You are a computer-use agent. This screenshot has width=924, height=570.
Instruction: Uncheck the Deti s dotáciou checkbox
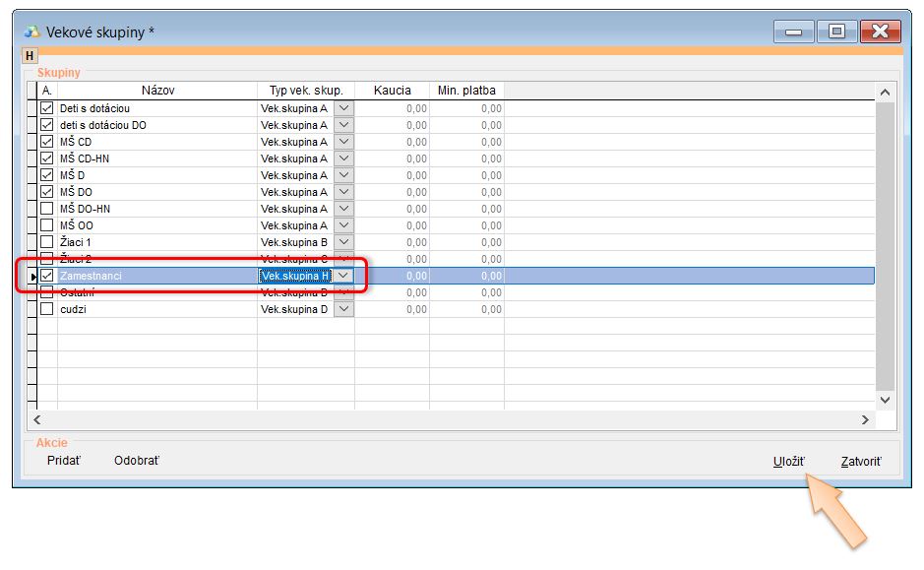46,108
